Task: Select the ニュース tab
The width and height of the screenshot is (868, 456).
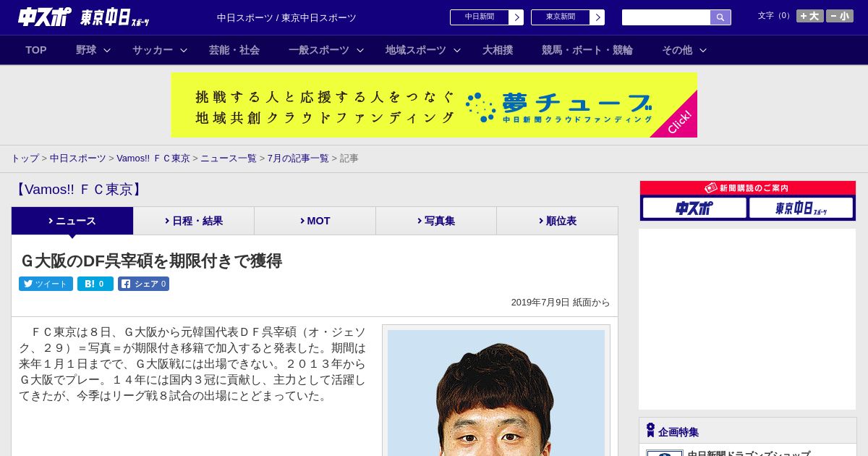Action: (x=72, y=221)
